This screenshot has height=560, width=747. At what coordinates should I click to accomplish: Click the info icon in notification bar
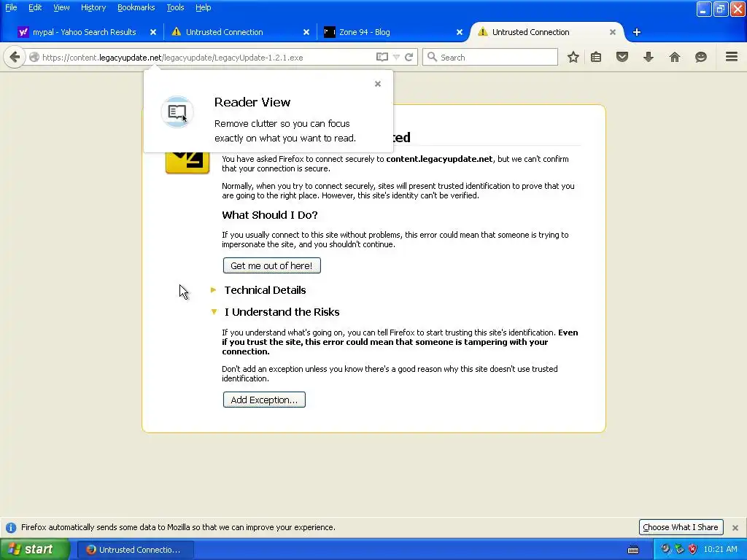click(x=11, y=528)
